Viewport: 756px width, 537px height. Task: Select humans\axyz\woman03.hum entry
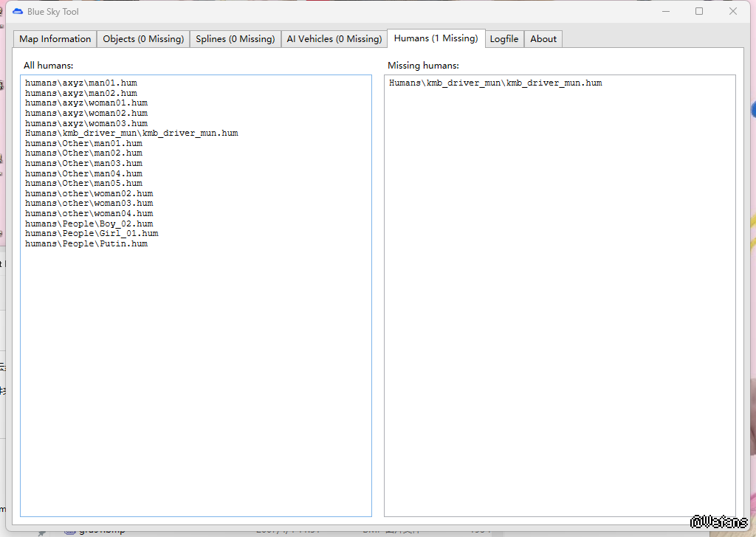[x=86, y=123]
